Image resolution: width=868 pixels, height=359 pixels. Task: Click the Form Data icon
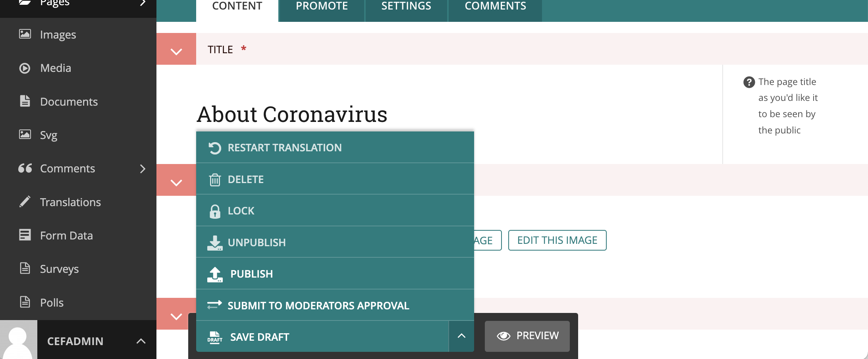pyautogui.click(x=25, y=235)
